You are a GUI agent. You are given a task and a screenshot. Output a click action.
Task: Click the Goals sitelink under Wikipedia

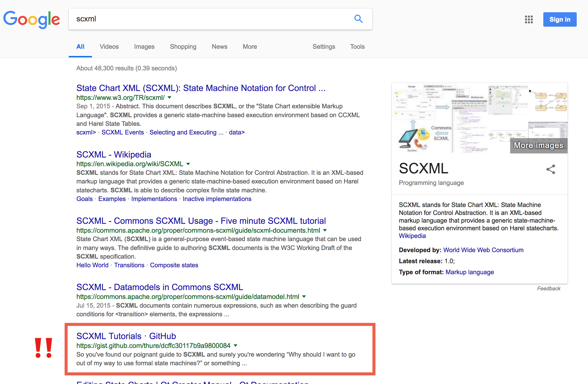point(85,199)
